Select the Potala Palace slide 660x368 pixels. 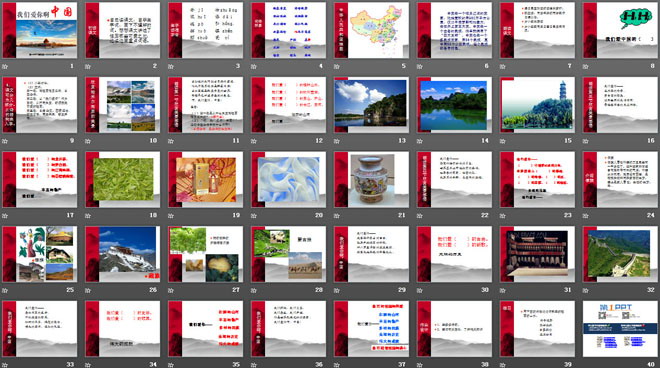pos(122,254)
